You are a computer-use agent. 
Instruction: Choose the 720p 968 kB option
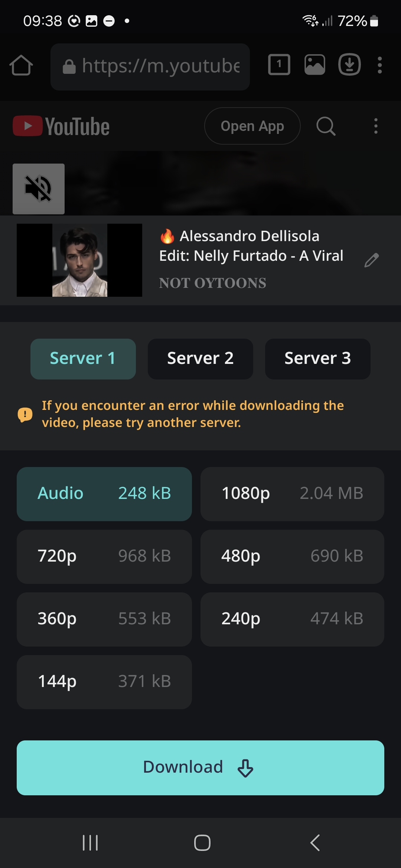click(x=104, y=557)
